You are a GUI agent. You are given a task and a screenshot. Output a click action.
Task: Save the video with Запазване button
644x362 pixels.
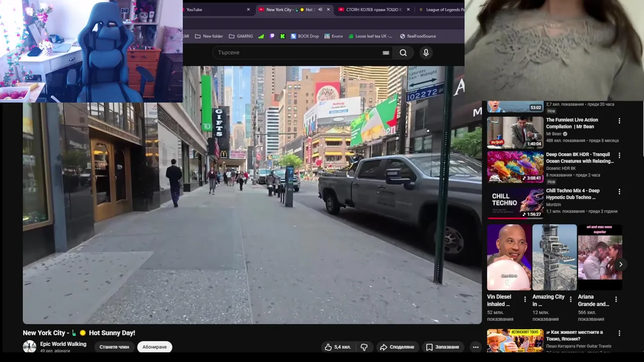click(x=442, y=347)
